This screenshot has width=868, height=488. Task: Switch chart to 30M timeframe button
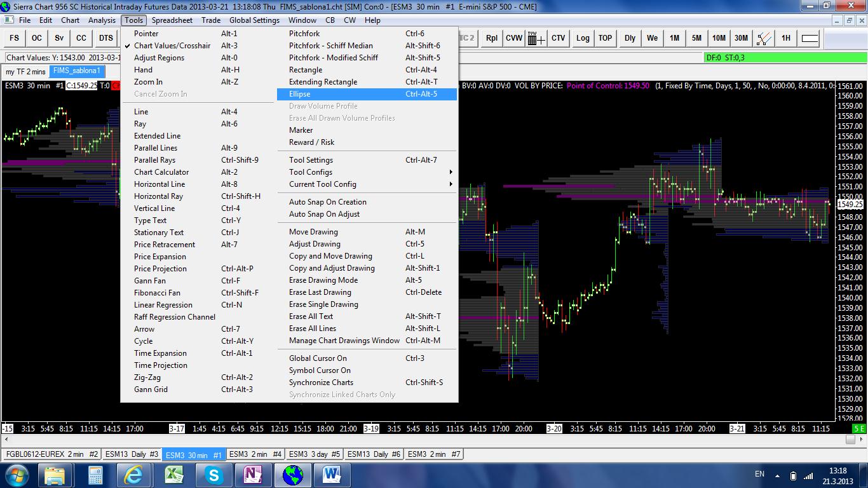741,38
